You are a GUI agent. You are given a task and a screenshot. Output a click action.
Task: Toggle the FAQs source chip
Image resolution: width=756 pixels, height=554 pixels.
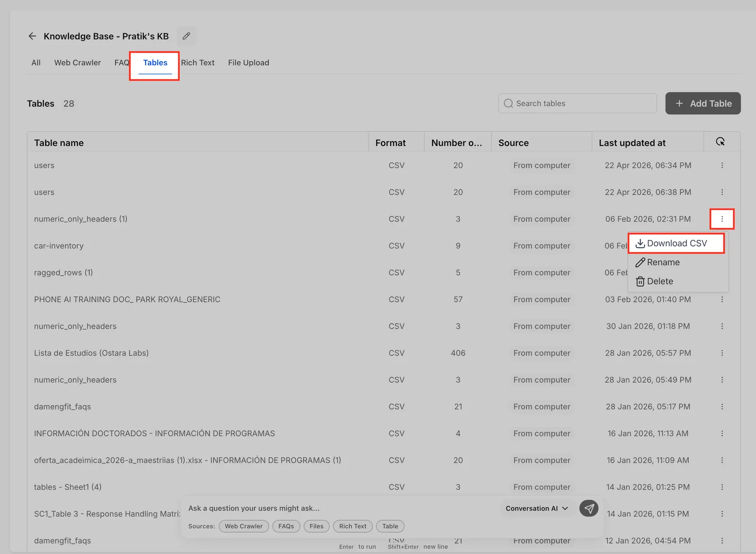click(x=286, y=526)
